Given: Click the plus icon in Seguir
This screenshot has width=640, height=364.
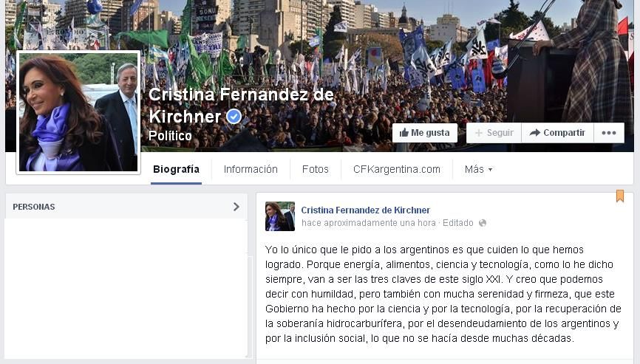Looking at the screenshot, I should (479, 133).
